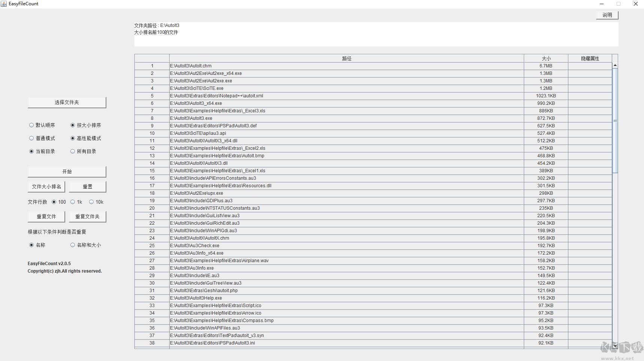Click the scrollbar down arrow
This screenshot has height=361, width=644.
click(x=615, y=346)
